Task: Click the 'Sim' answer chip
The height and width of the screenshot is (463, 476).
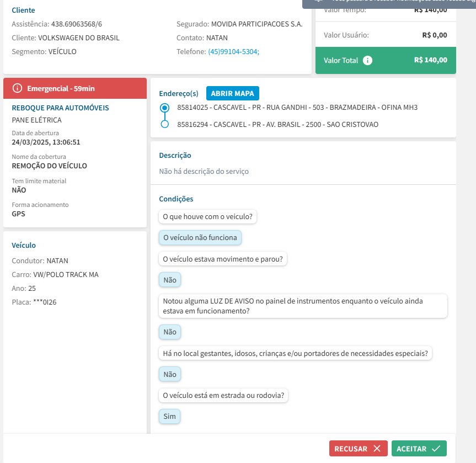Action: (x=169, y=416)
